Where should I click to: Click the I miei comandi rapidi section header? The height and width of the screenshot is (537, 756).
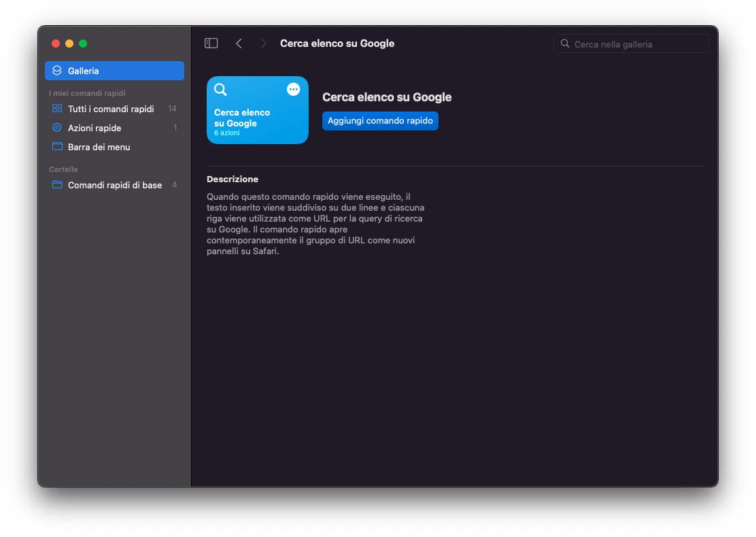(87, 93)
